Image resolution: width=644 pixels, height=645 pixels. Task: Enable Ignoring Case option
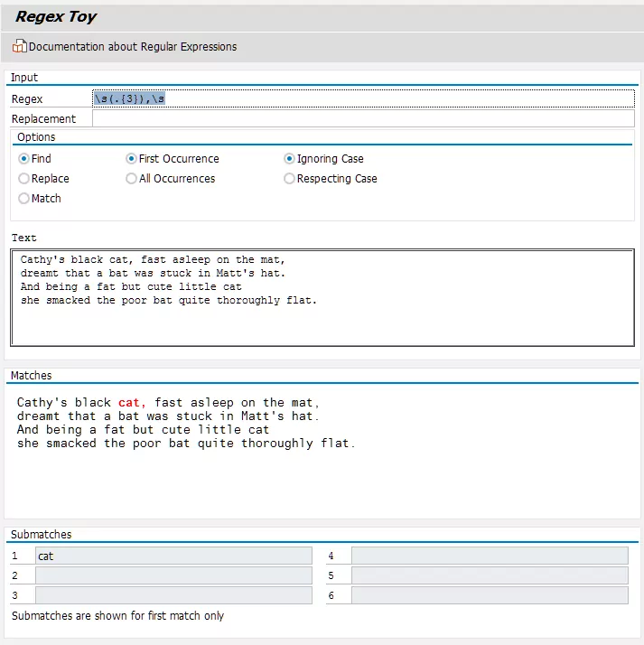click(290, 159)
